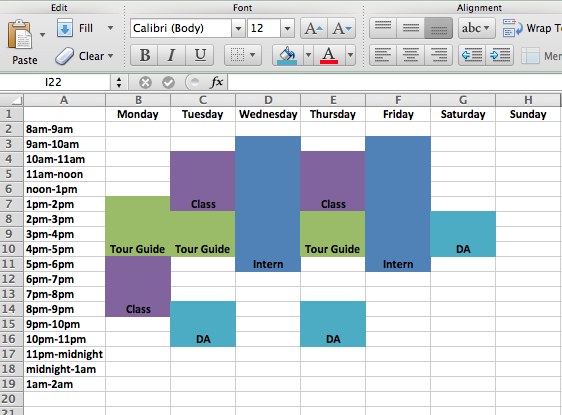Viewport: 562px width, 415px height.
Task: Open the font name dropdown arrow
Action: coord(238,28)
